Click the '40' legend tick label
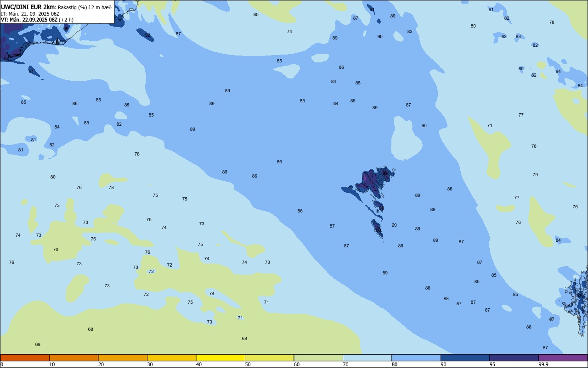The image size is (588, 368). [199, 364]
